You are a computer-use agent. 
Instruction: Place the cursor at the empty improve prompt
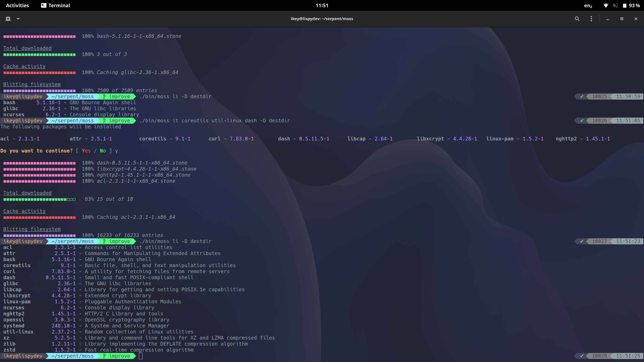pyautogui.click(x=141, y=356)
